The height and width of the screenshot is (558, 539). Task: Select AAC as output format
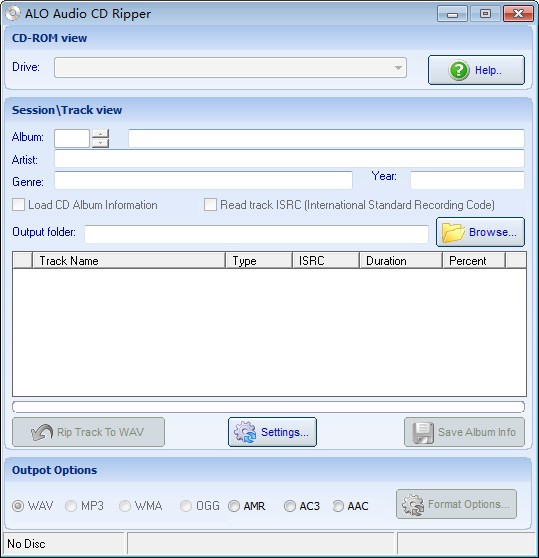click(x=338, y=506)
